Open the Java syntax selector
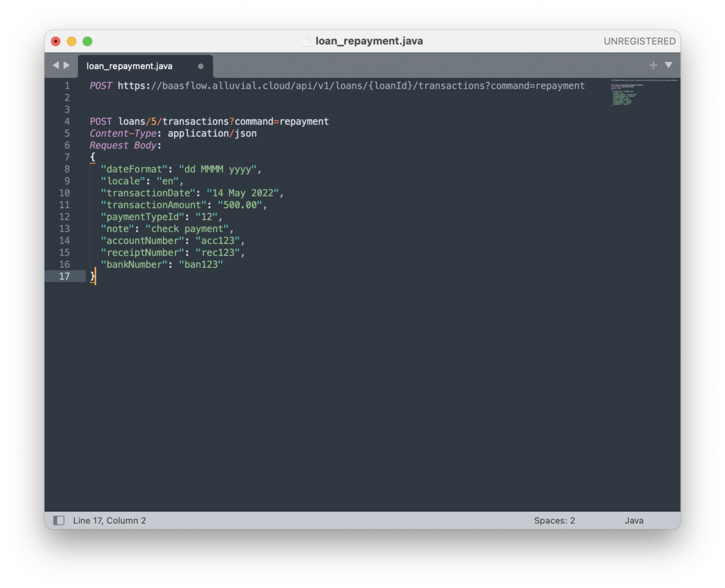This screenshot has width=725, height=588. (634, 520)
